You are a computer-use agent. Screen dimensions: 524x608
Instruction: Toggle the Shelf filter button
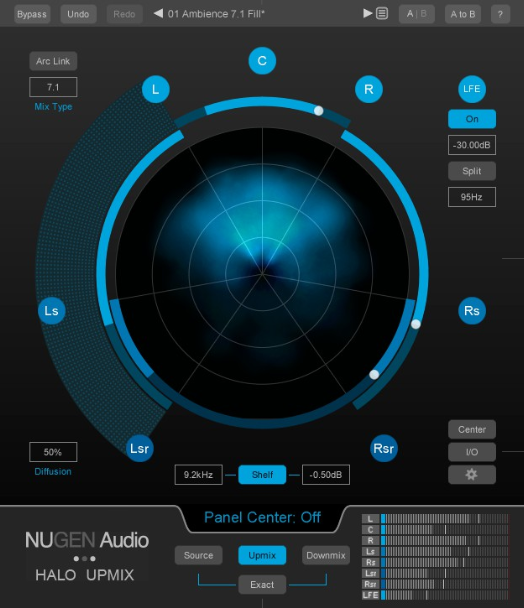(x=262, y=475)
